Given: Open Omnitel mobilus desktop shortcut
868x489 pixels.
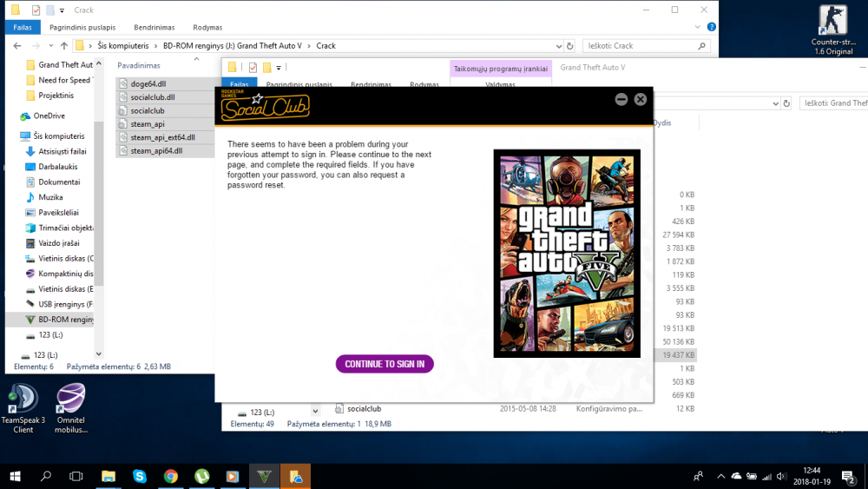Looking at the screenshot, I should [71, 408].
